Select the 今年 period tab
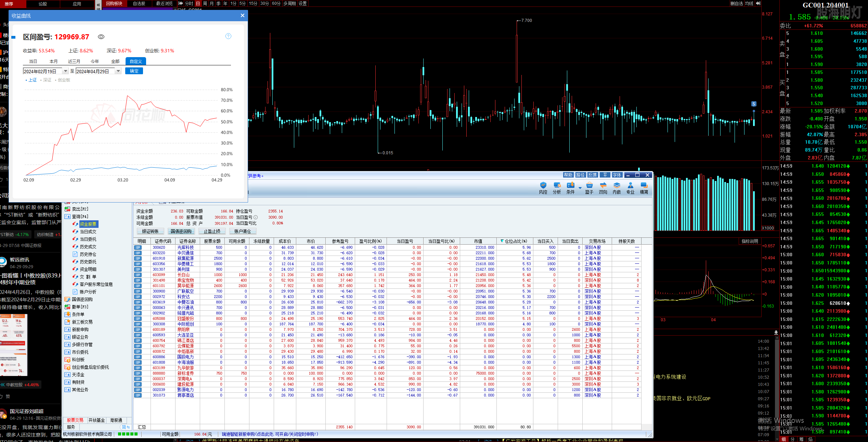The height and width of the screenshot is (442, 868). 95,61
